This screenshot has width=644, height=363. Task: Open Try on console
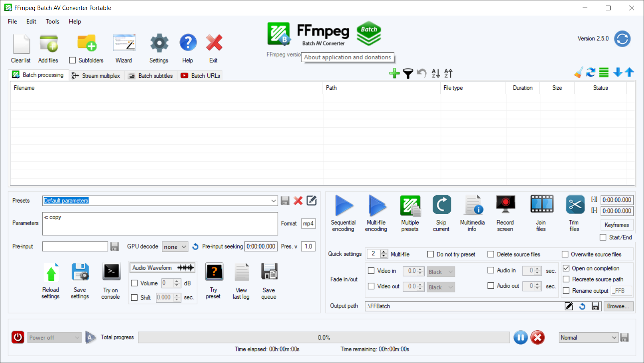[111, 272]
